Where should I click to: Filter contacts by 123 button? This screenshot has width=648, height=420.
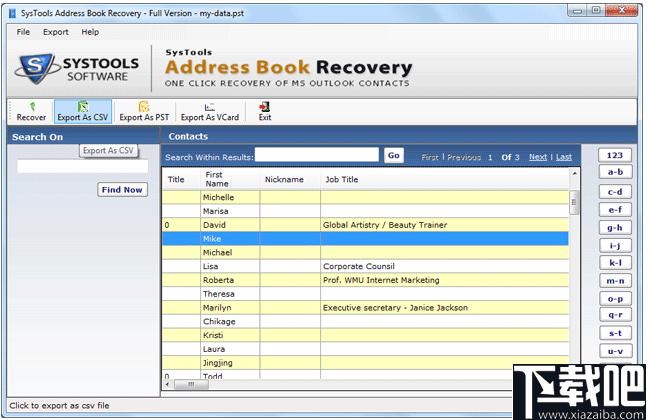[615, 155]
